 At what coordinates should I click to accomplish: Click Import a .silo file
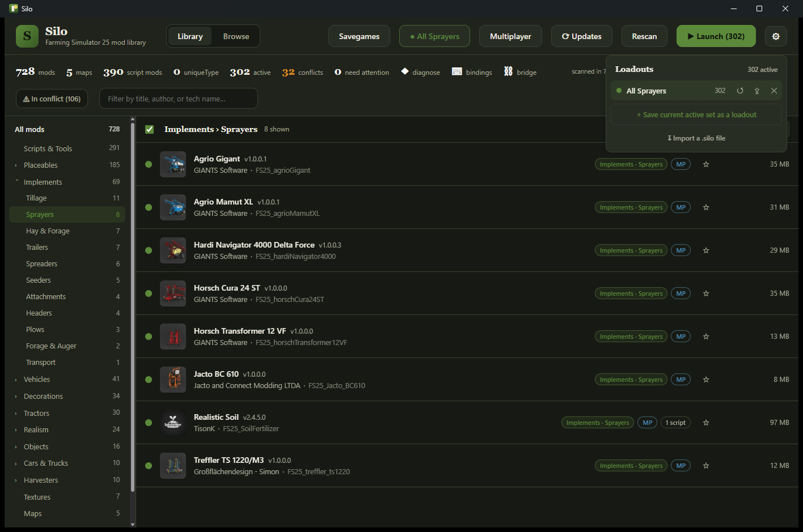coord(696,138)
